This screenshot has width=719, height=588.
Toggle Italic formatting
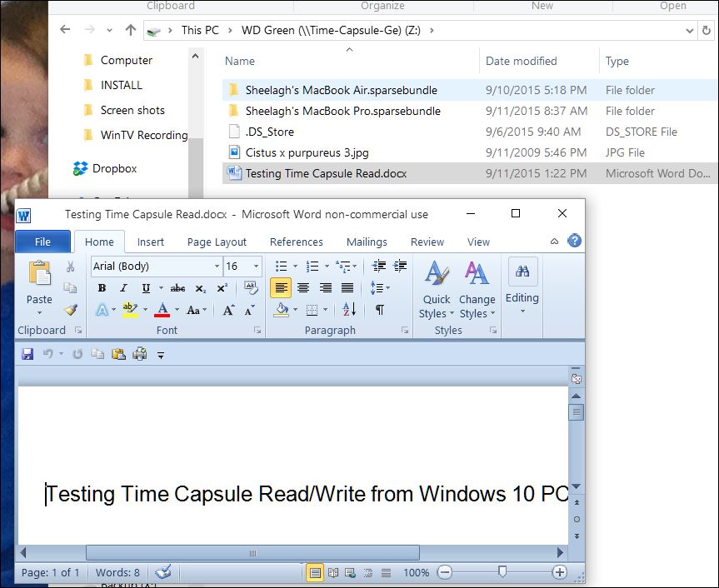coord(123,288)
